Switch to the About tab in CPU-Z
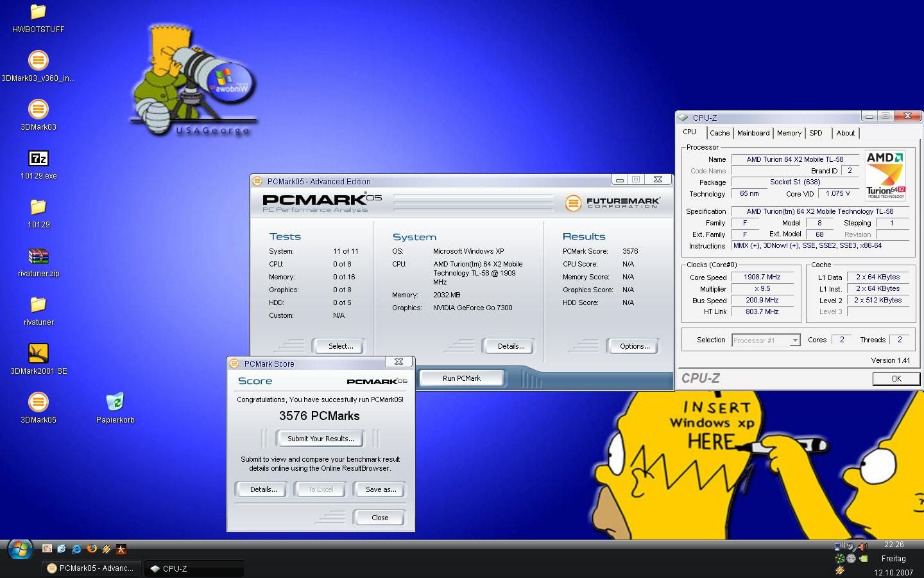 (845, 133)
